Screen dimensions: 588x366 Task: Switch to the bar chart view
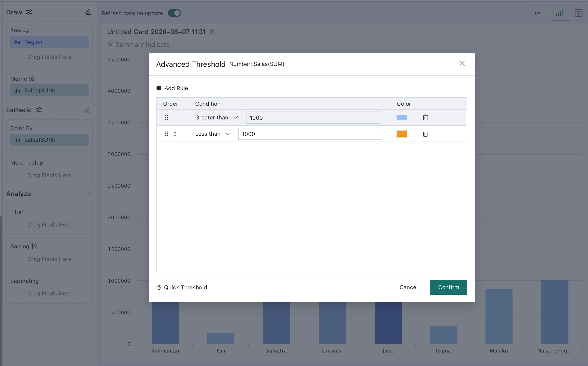tap(559, 13)
